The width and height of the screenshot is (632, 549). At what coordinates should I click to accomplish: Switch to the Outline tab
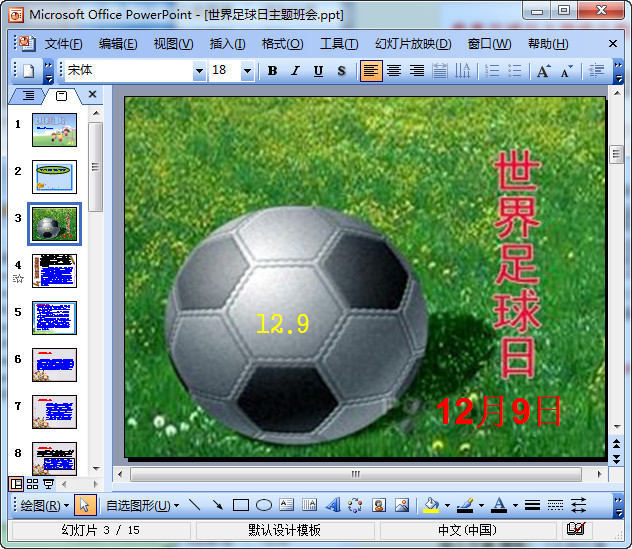click(27, 96)
